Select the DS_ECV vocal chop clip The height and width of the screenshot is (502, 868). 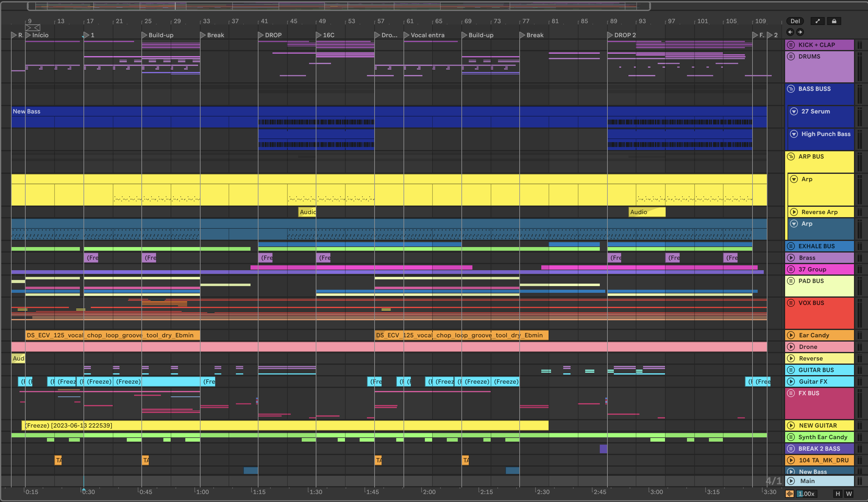(x=112, y=335)
